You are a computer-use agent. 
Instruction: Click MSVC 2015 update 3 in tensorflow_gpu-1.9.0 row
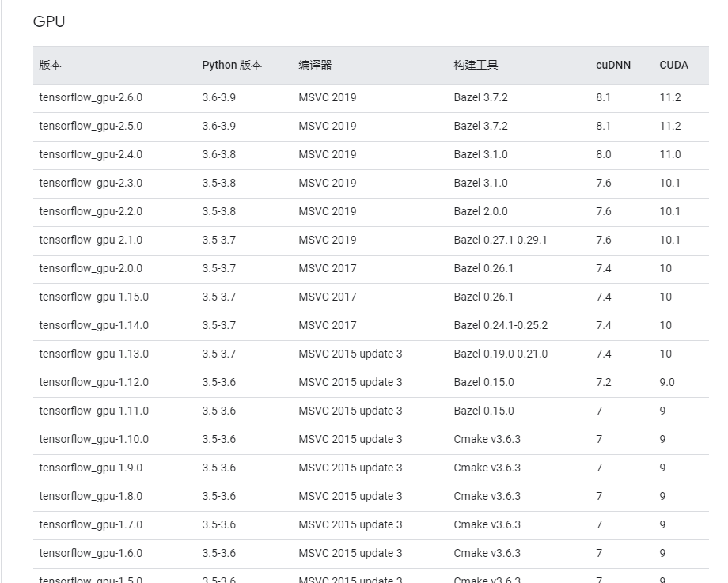pyautogui.click(x=351, y=468)
